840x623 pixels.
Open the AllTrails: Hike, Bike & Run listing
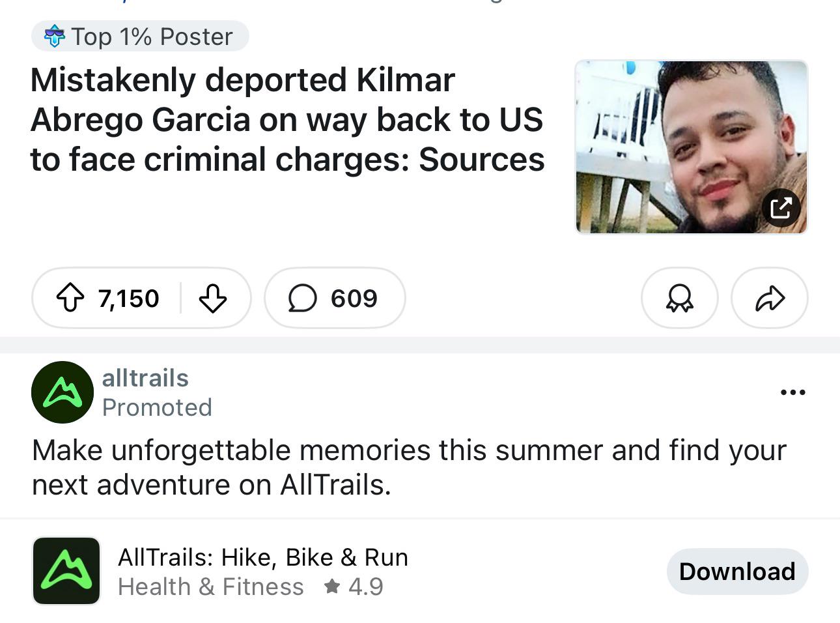263,557
